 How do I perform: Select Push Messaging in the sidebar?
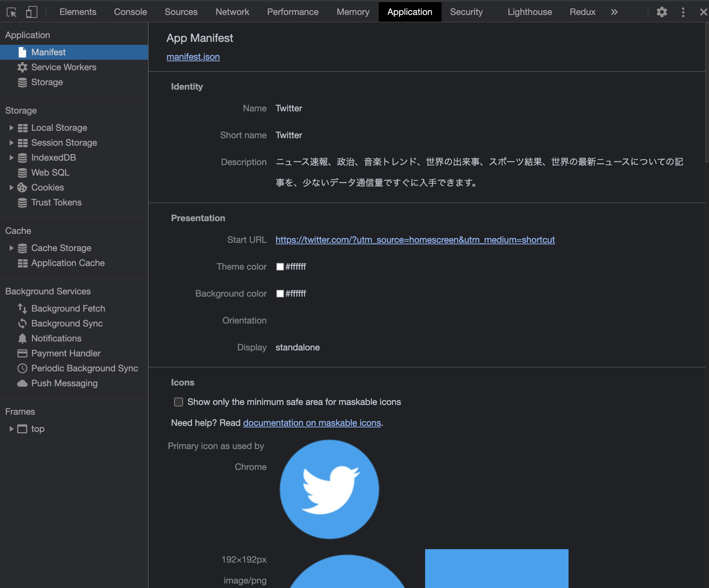click(x=74, y=383)
